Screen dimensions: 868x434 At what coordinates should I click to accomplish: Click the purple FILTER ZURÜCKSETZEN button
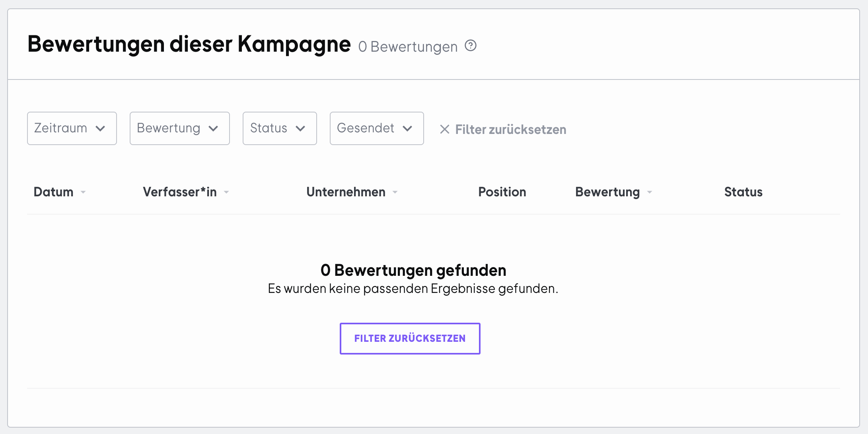[410, 339]
